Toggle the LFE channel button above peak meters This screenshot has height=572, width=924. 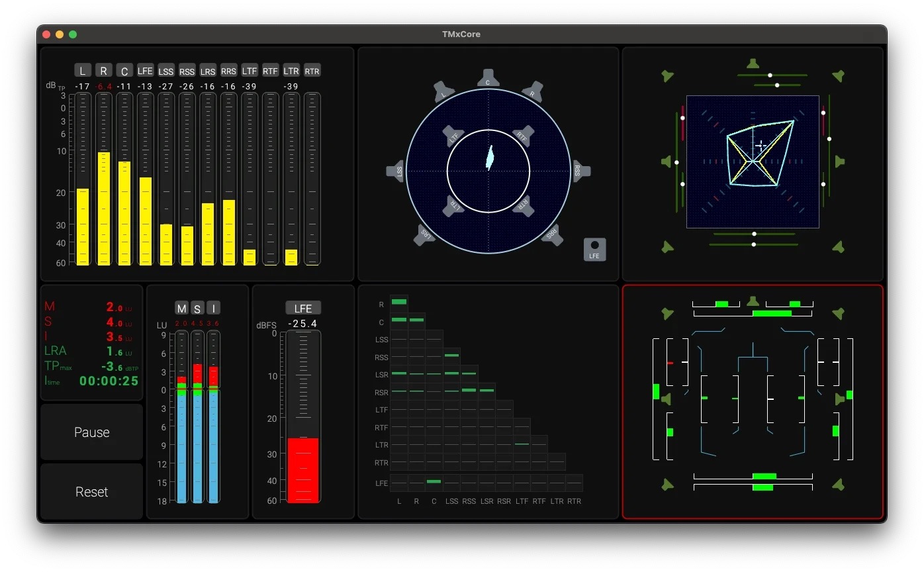(145, 71)
